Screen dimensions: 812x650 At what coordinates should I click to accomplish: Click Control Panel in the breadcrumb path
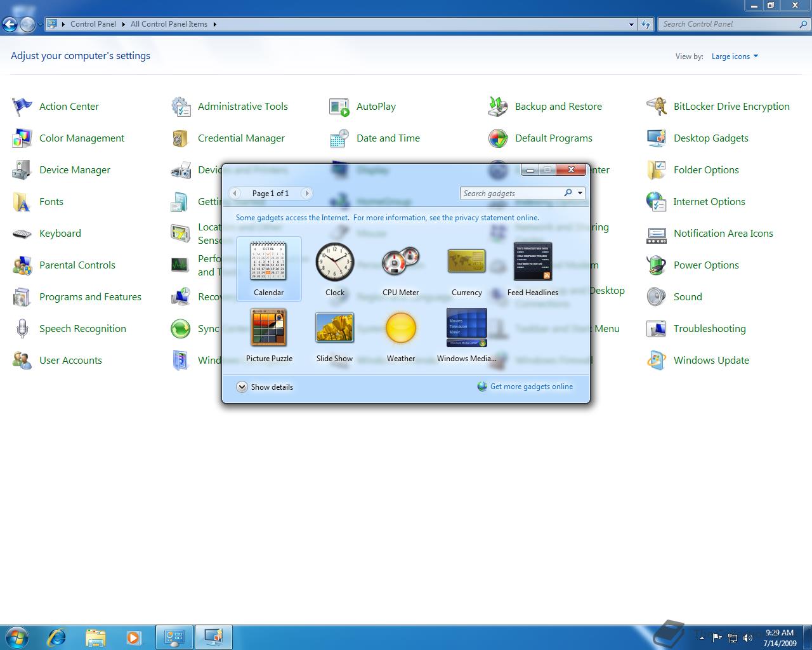coord(93,24)
